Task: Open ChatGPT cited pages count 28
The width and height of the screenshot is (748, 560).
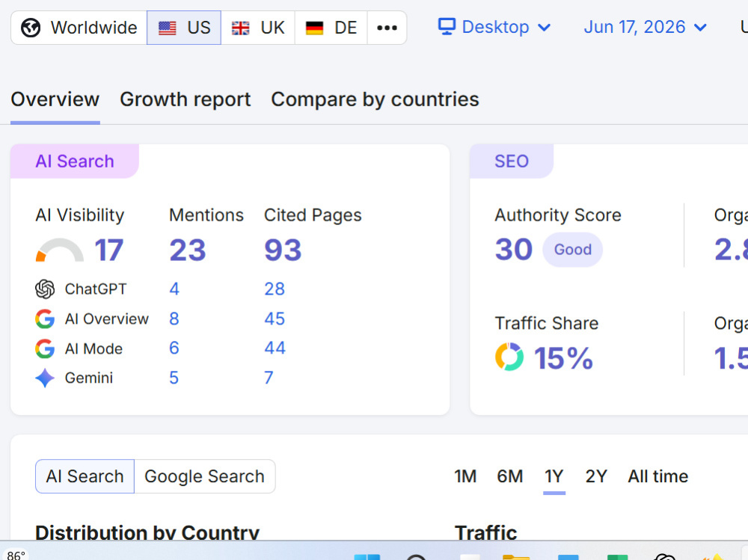Action: coord(275,289)
